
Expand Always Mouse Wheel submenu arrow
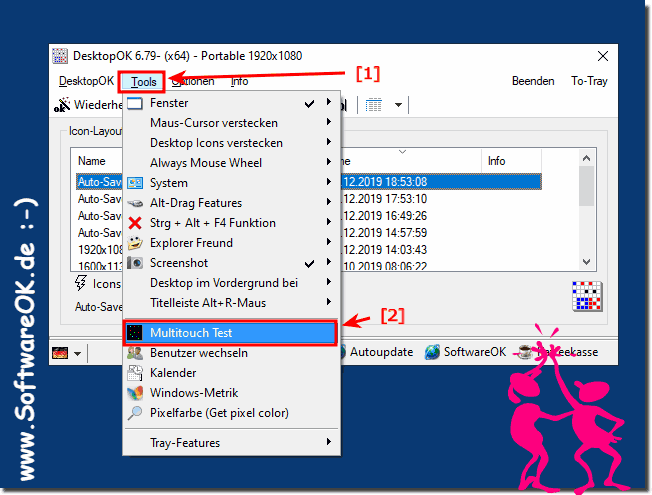tap(329, 161)
